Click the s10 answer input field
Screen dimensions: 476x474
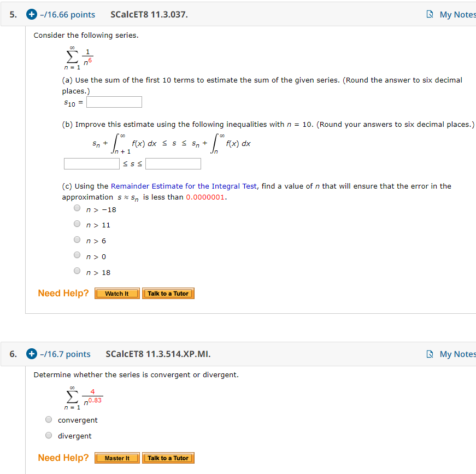(114, 102)
